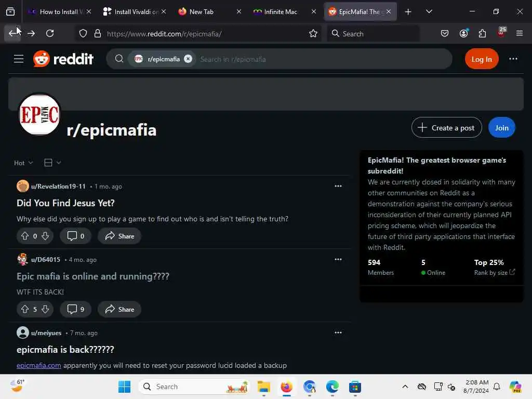Screen dimensions: 532x399
Task: Click the EpicMafia community avatar
Action: (x=39, y=114)
